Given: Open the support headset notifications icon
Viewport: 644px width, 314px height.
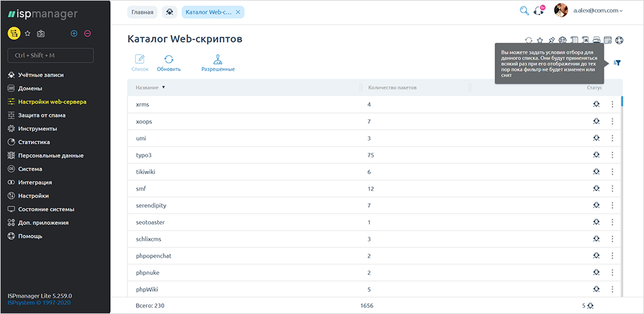Looking at the screenshot, I should 538,11.
